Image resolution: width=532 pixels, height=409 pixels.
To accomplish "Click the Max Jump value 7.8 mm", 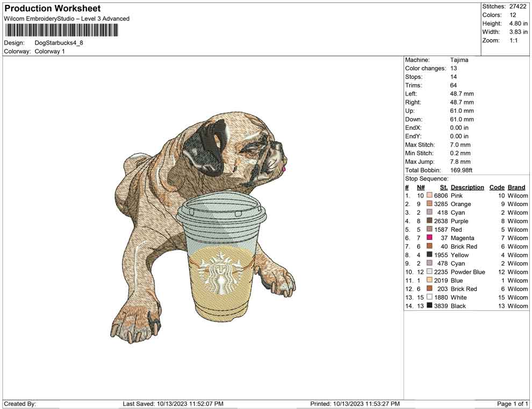I will 460,162.
